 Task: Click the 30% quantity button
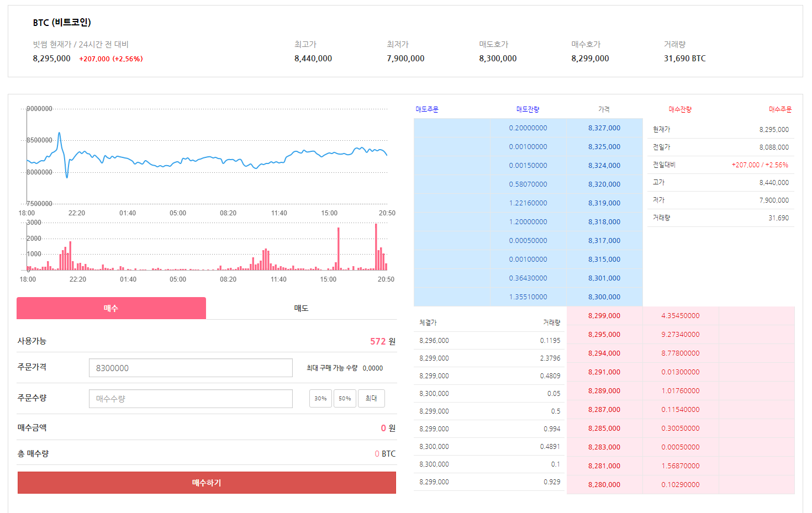pos(320,398)
